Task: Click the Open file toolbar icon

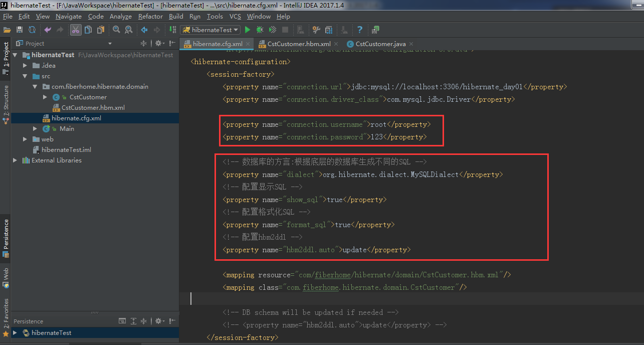Action: click(x=7, y=30)
